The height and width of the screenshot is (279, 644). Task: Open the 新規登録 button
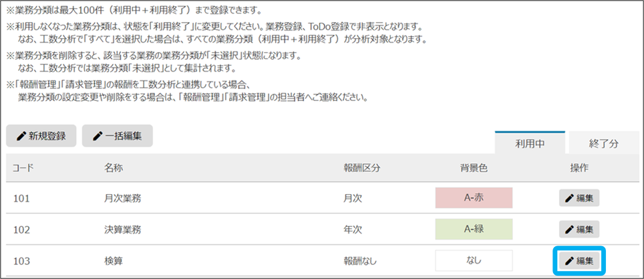(41, 136)
